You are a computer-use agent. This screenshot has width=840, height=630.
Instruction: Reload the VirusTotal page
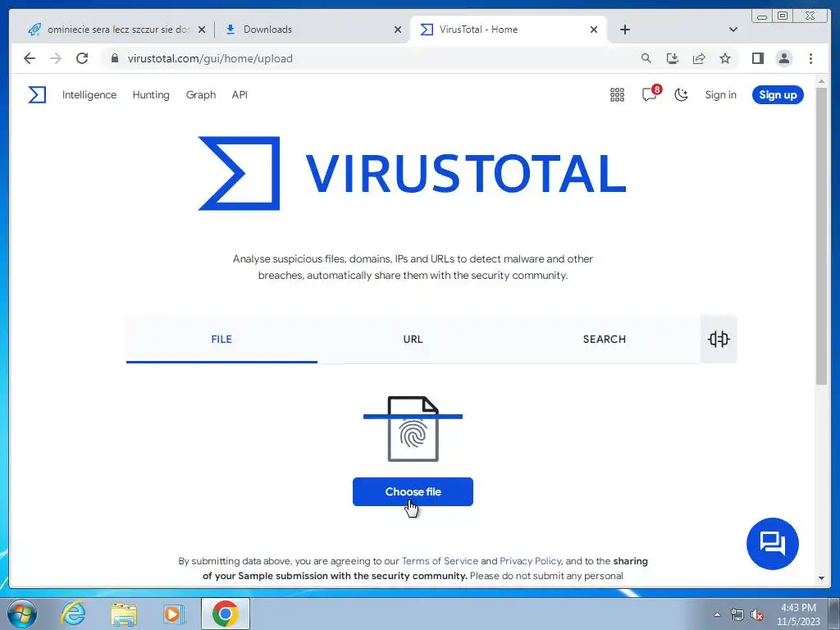[82, 58]
